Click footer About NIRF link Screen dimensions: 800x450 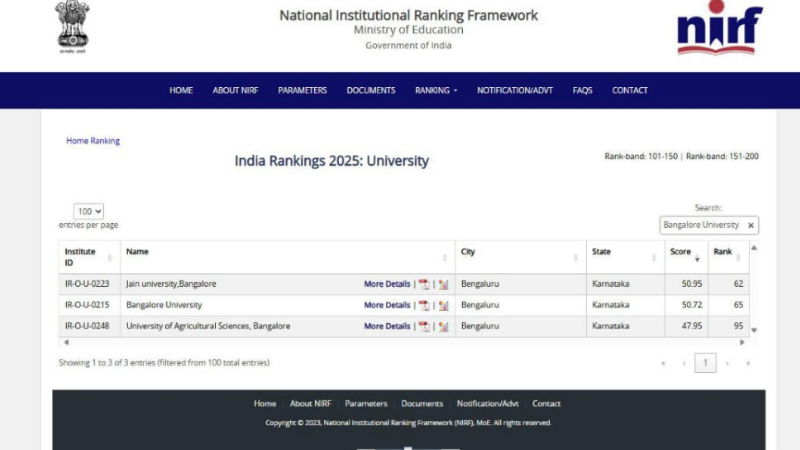pos(310,404)
